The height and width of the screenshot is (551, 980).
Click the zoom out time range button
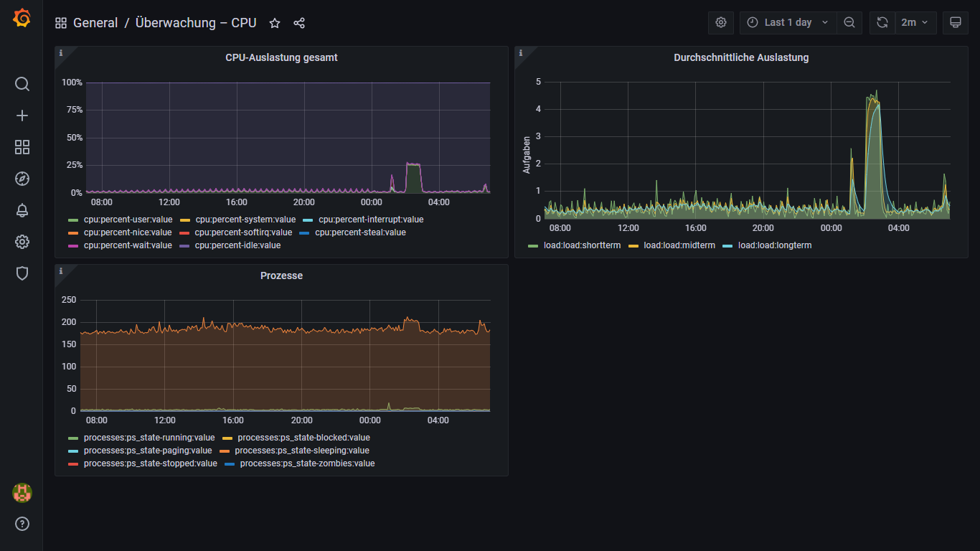pyautogui.click(x=849, y=22)
